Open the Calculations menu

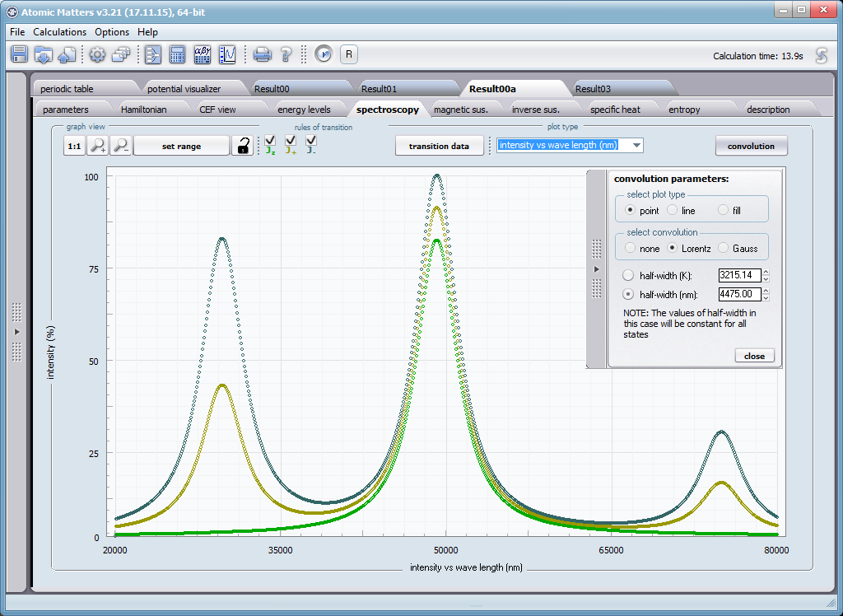59,31
